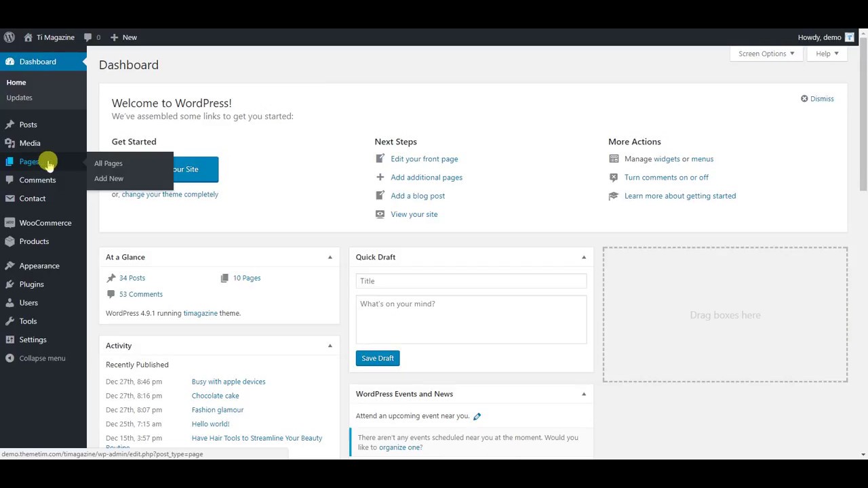Collapse the At a Glance panel

click(330, 258)
